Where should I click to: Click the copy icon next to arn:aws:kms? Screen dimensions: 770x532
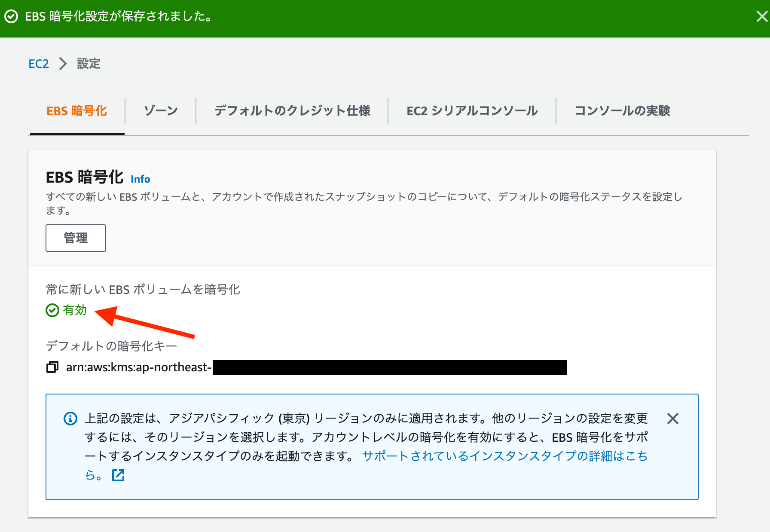coord(52,367)
